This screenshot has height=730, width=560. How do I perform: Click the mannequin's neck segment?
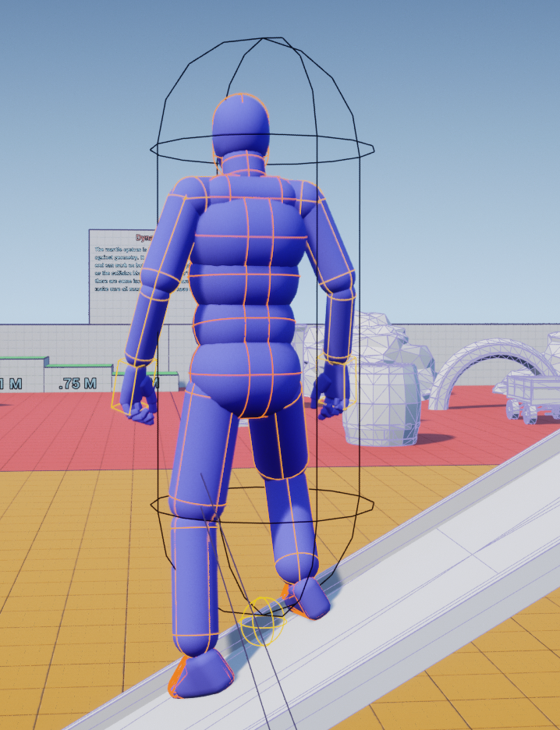242,164
